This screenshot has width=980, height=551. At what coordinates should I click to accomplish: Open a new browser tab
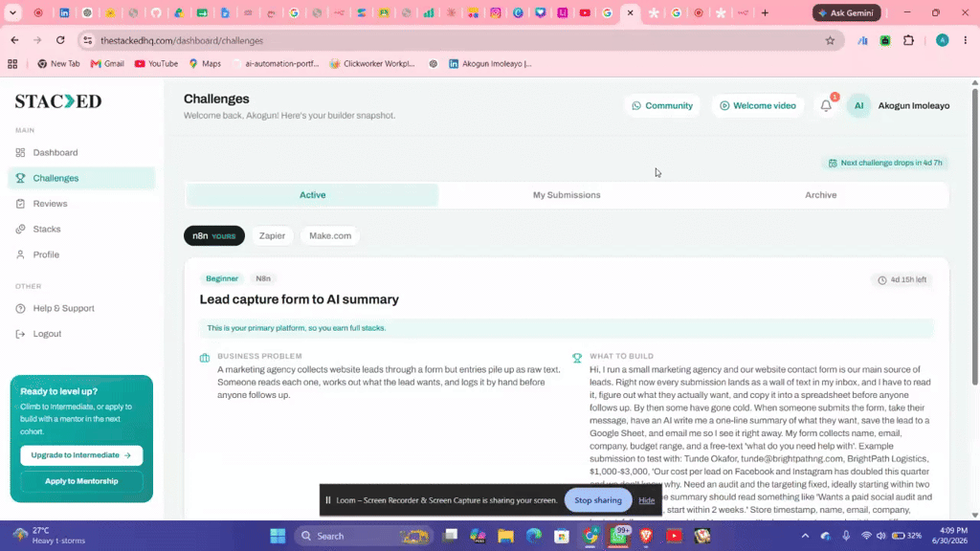click(765, 12)
